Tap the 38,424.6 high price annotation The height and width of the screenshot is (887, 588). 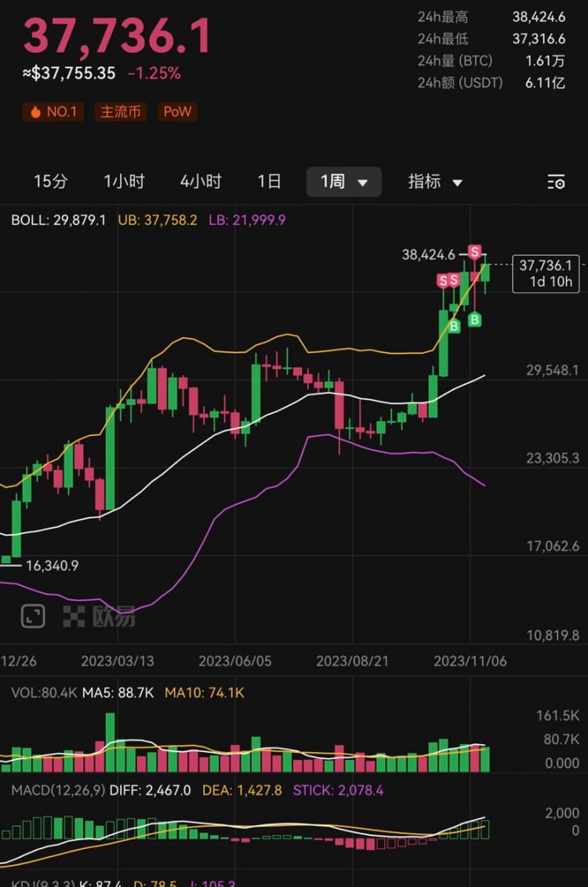[x=428, y=255]
